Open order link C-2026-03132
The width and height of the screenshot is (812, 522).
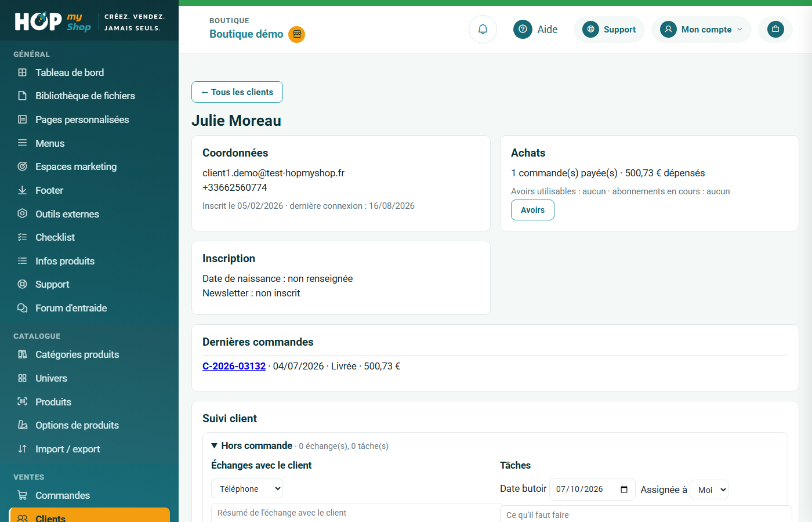[234, 366]
